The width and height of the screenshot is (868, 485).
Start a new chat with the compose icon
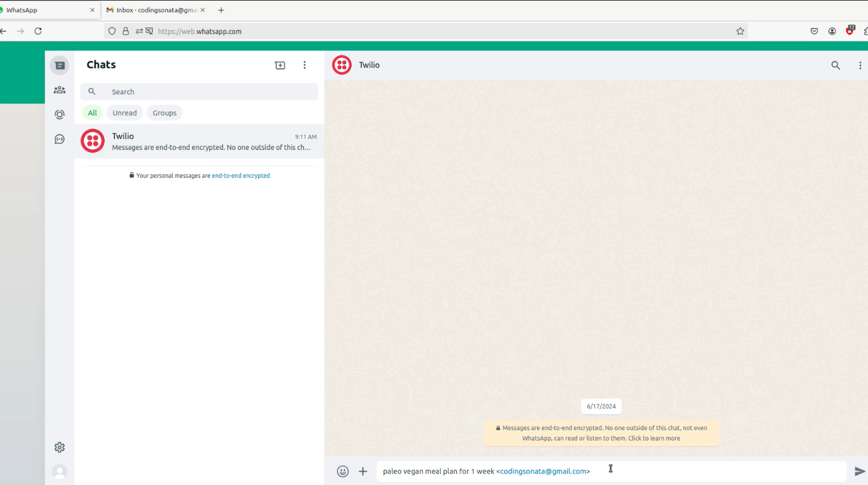click(x=279, y=65)
